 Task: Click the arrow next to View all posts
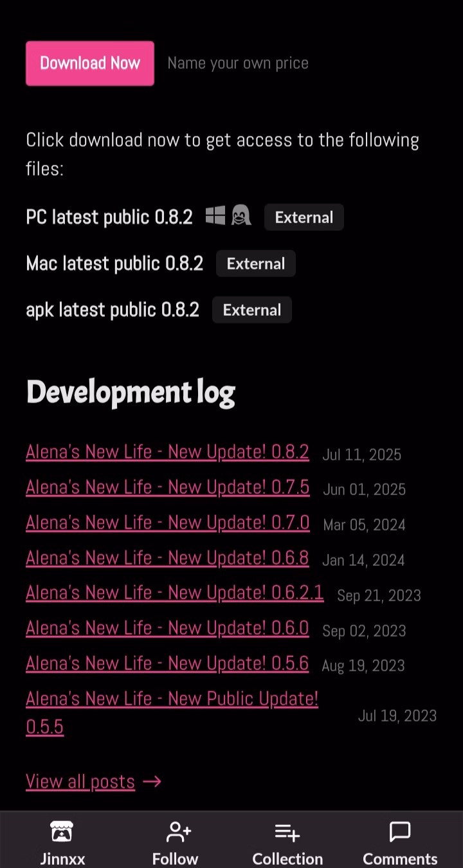pyautogui.click(x=152, y=781)
